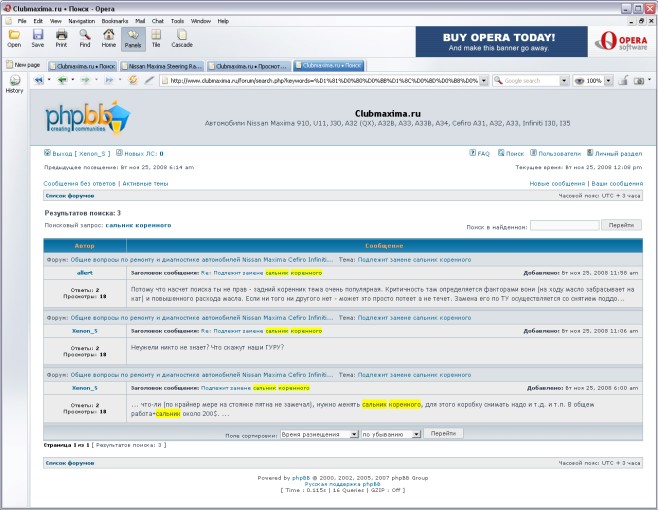Toggle the Panels button in toolbar

coord(132,38)
